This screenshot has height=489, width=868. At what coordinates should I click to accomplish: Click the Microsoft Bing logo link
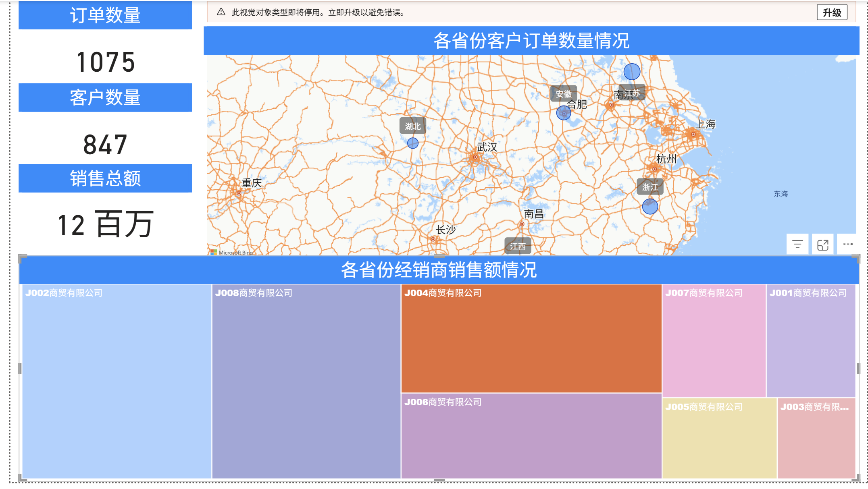tap(232, 253)
